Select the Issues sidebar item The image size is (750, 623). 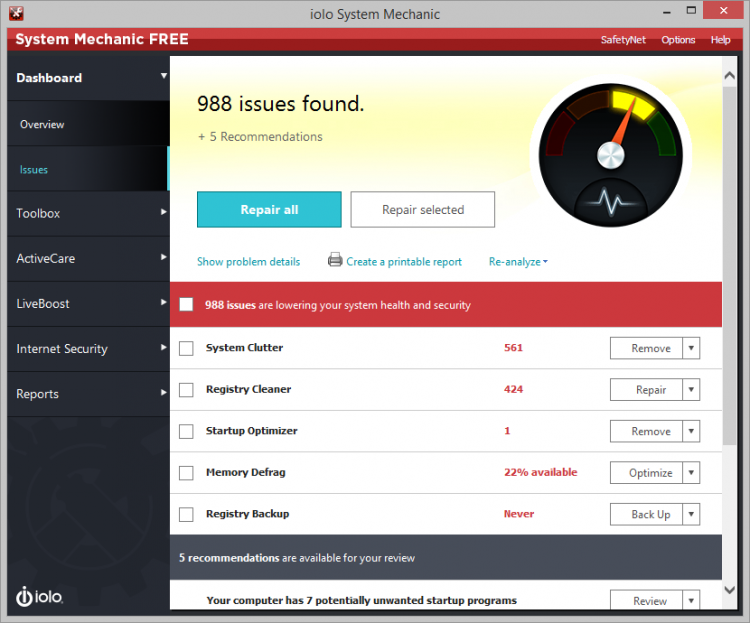pyautogui.click(x=88, y=169)
